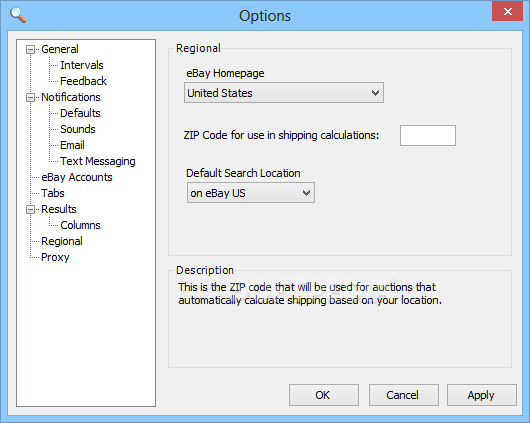Open the eBay Homepage dropdown
This screenshot has width=530, height=423.
click(284, 93)
